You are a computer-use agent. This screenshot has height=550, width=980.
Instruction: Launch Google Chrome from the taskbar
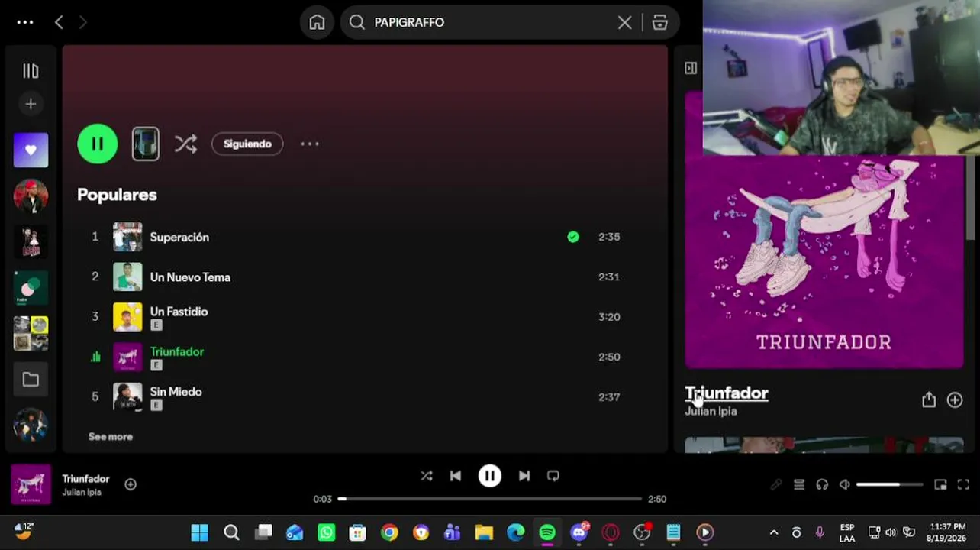389,532
